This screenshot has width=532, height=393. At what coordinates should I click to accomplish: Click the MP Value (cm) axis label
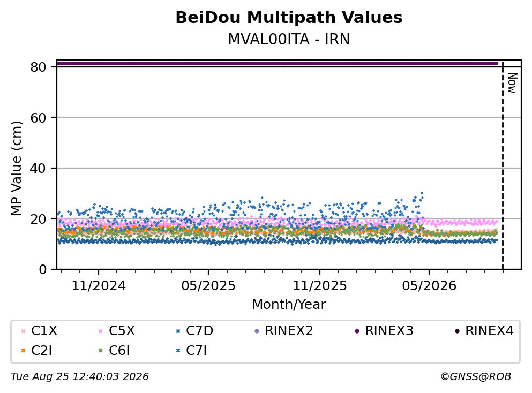coord(16,168)
